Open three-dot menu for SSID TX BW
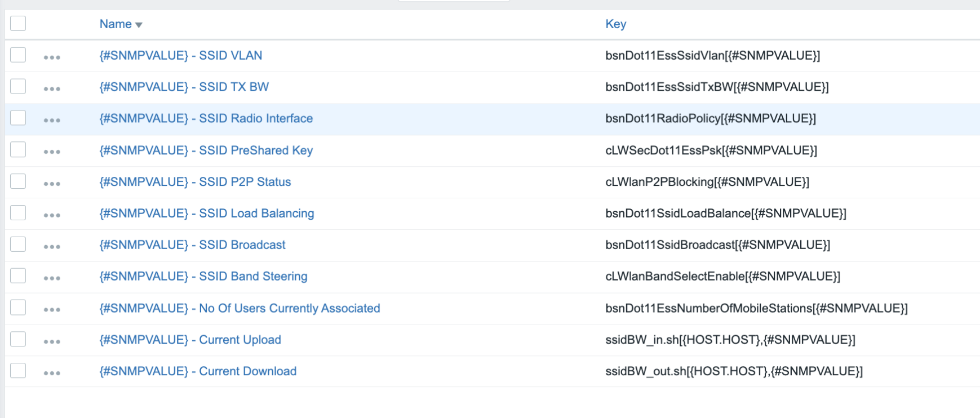 (52, 88)
